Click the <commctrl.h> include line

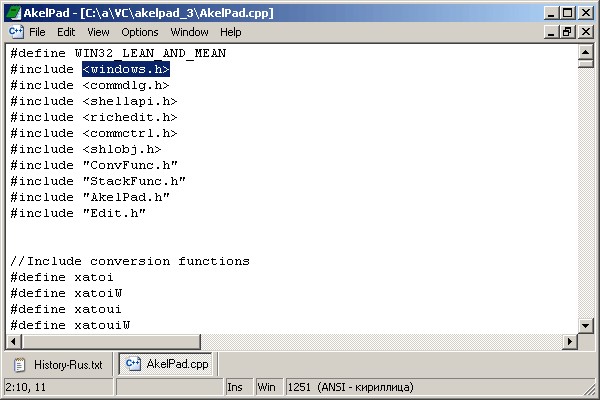(94, 133)
